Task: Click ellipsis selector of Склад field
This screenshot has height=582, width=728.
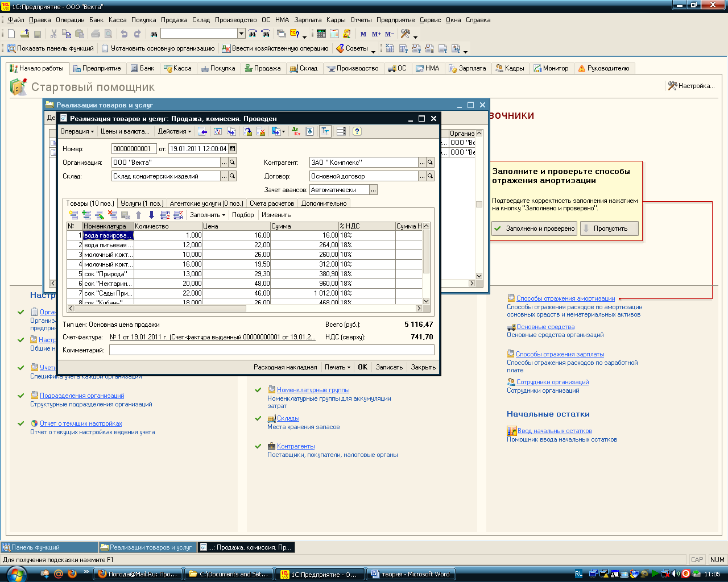Action: pos(225,176)
